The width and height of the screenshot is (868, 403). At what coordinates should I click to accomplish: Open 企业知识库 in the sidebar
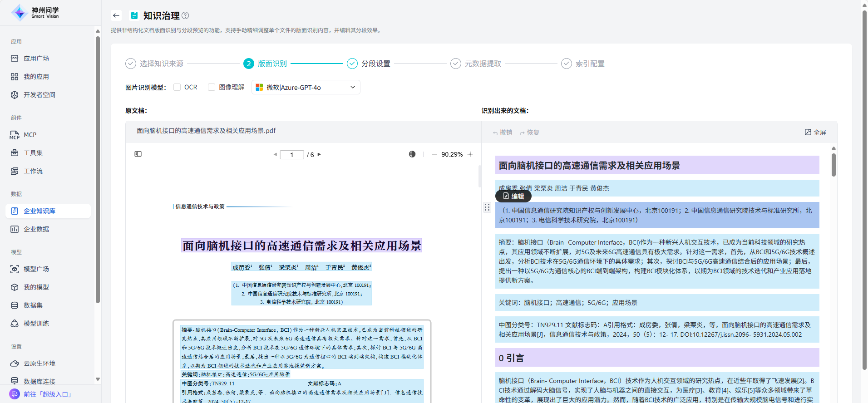(x=39, y=211)
